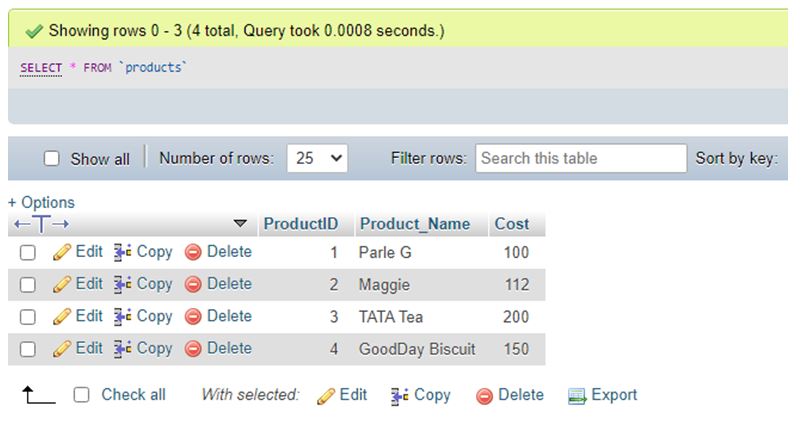Screen dimensions: 801x432
Task: Click the column toggle triangle beside ProductID
Action: click(239, 224)
